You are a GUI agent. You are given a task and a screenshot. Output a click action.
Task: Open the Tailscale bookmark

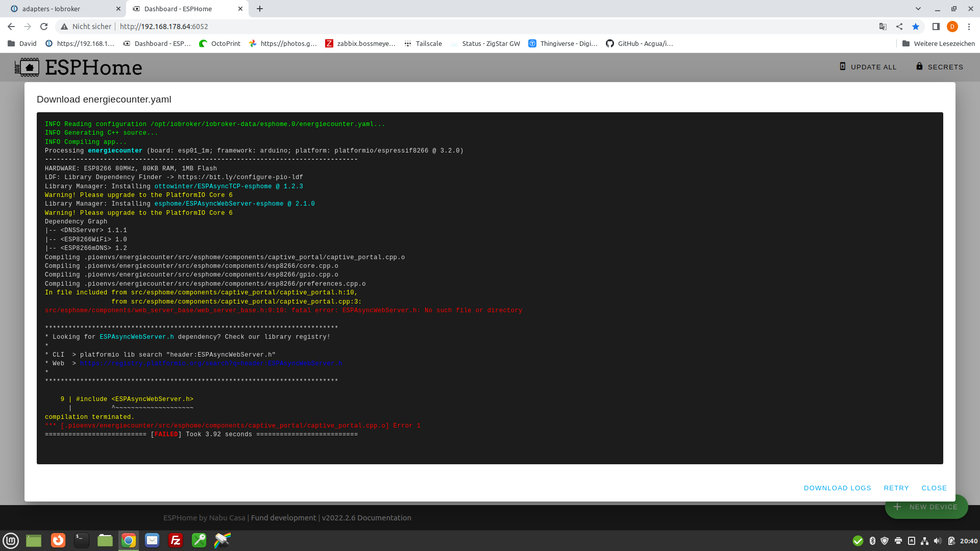pyautogui.click(x=423, y=43)
